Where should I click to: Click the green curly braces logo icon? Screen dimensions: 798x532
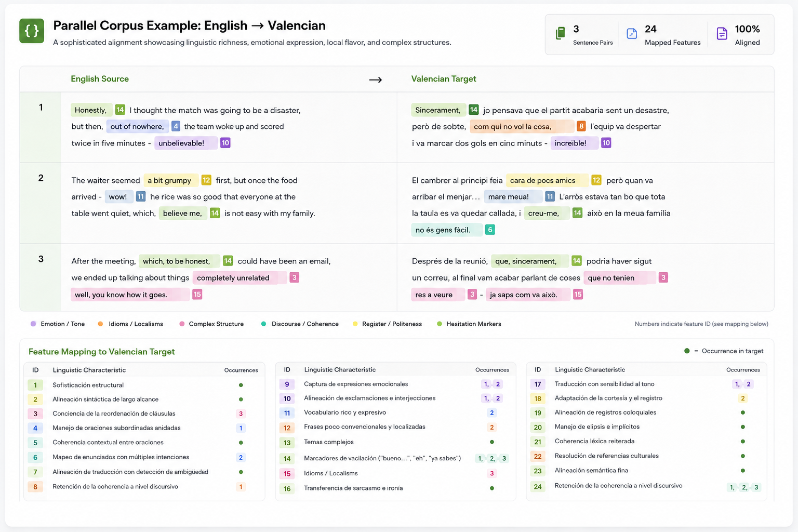[x=32, y=31]
